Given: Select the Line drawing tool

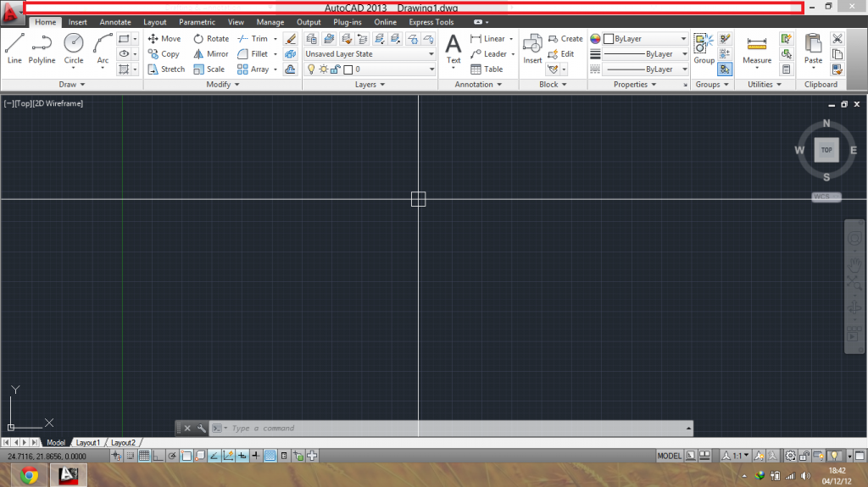Looking at the screenshot, I should point(14,48).
